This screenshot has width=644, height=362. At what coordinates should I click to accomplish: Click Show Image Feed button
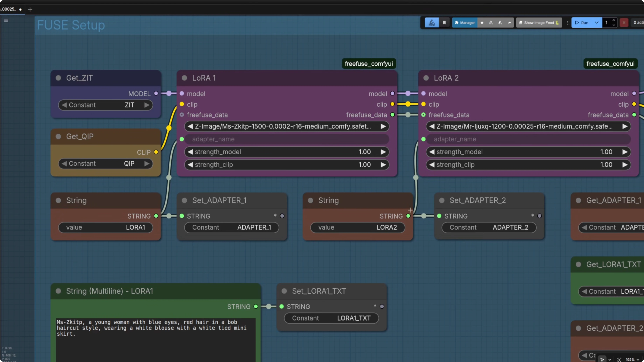539,23
